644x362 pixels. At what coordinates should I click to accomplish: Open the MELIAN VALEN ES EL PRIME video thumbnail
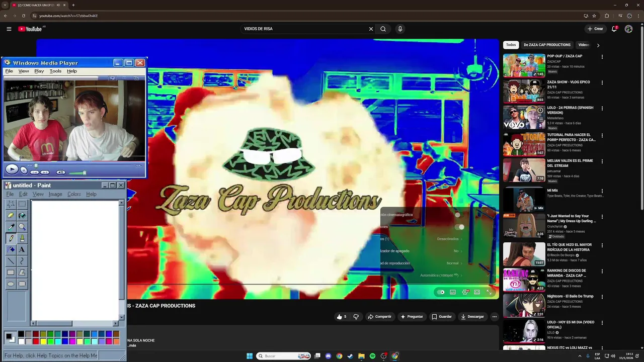tap(524, 170)
